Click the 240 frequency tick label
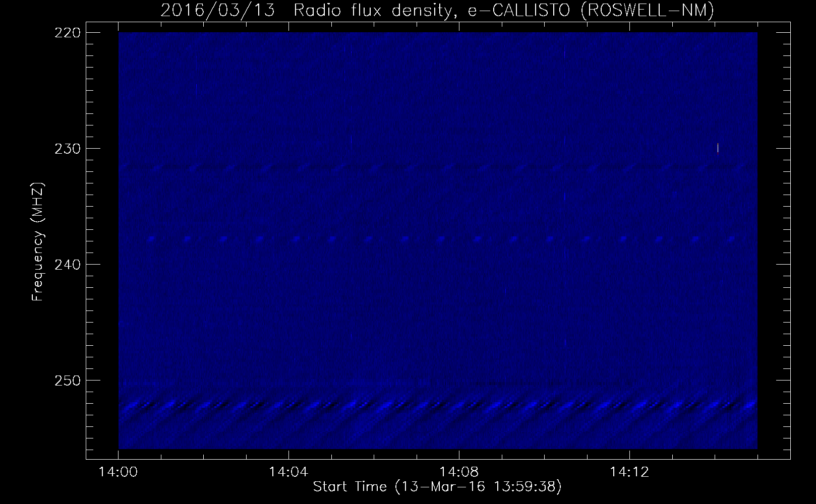The height and width of the screenshot is (504, 816). coord(67,264)
